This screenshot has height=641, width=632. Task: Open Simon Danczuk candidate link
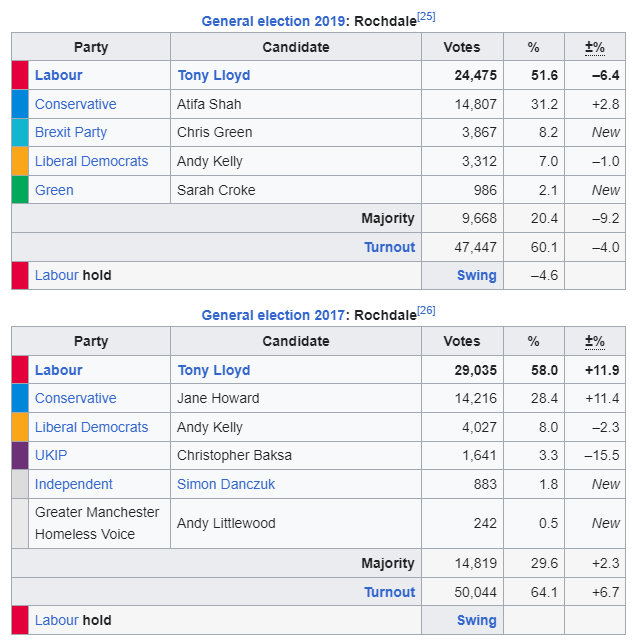226,484
